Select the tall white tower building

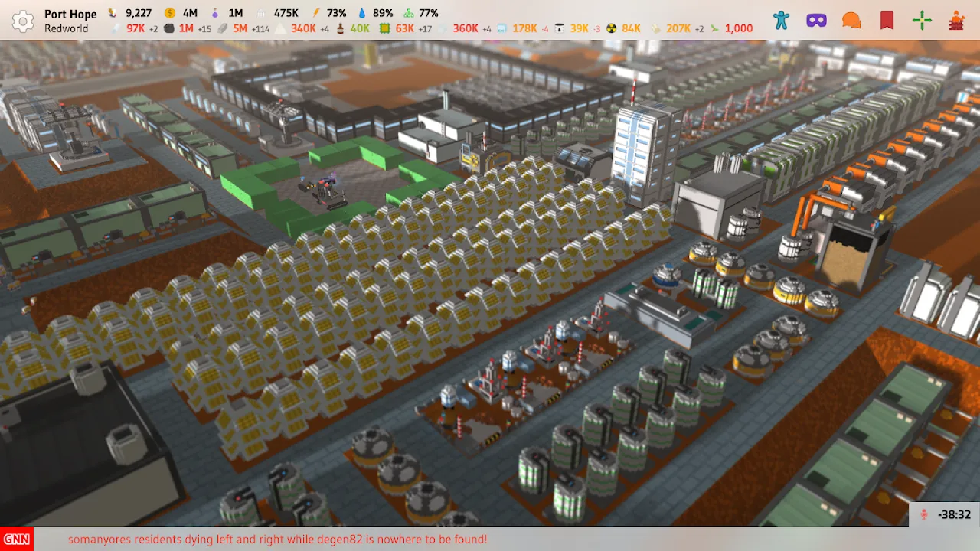pyautogui.click(x=645, y=153)
